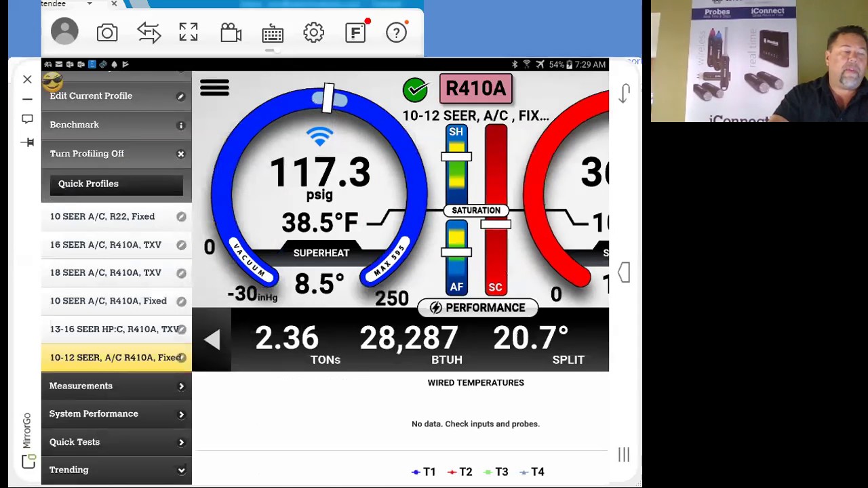
Task: Select 18 SEER A/C, R410A, TXV profile
Action: [x=117, y=272]
